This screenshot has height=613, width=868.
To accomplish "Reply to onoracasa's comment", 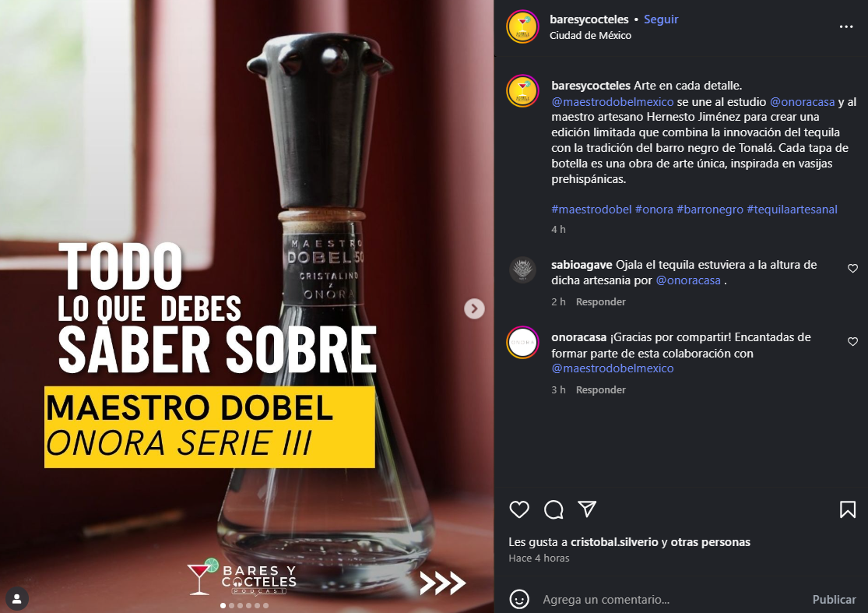I will click(601, 389).
